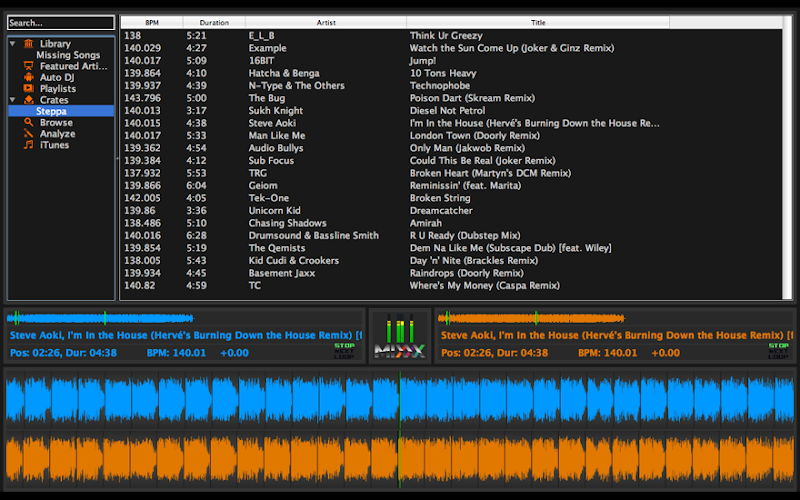Viewport: 800px width, 500px height.
Task: Click the blue deck track title text
Action: [186, 335]
